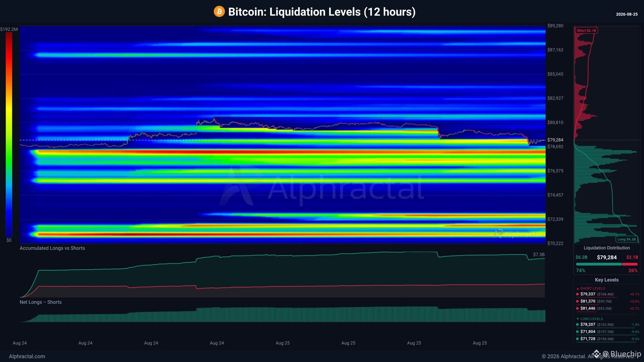The width and height of the screenshot is (644, 362).
Task: Click the $89,280 price axis label
Action: 555,26
